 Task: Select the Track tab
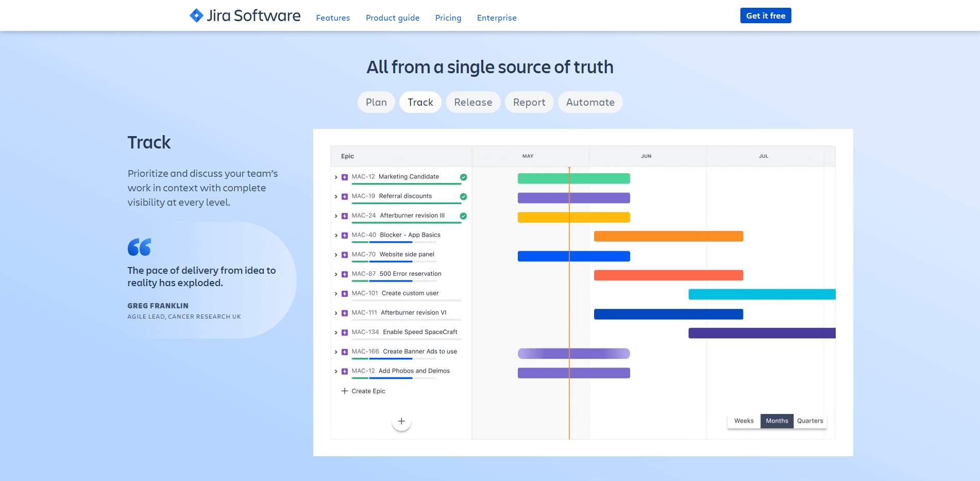(x=420, y=102)
